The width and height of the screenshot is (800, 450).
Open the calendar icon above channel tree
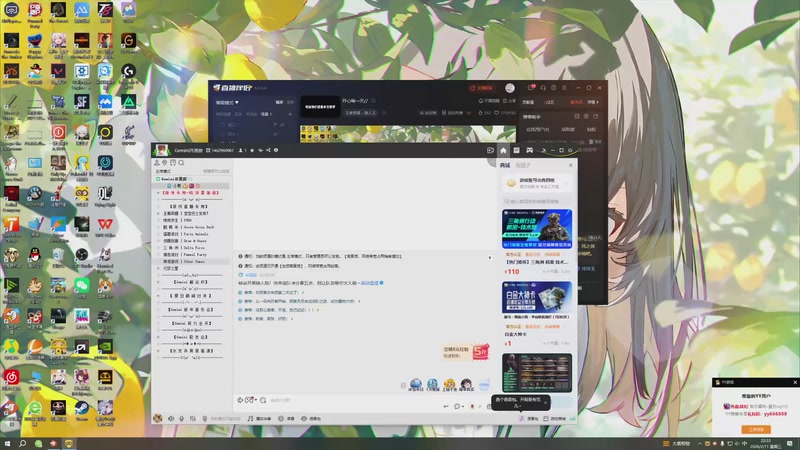coord(173,163)
